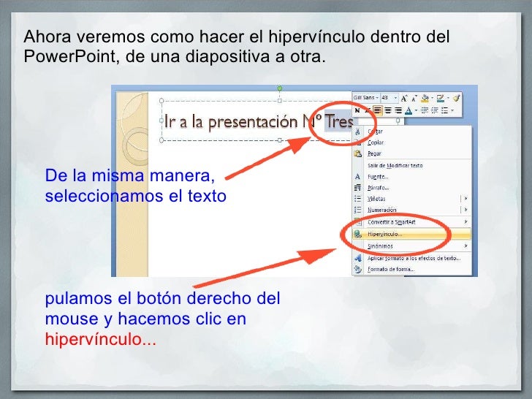
Task: Expand the Viñetas submenu arrow
Action: pyautogui.click(x=465, y=198)
